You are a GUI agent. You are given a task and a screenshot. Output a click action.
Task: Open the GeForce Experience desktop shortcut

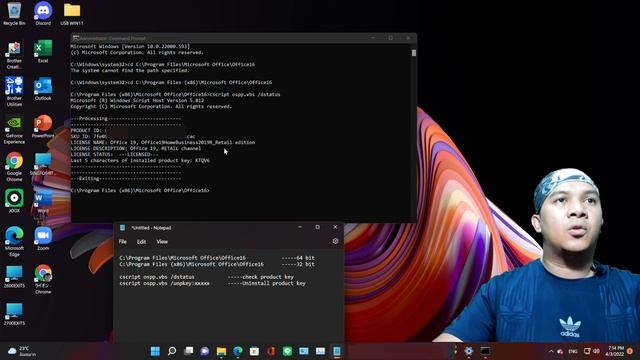tap(14, 130)
